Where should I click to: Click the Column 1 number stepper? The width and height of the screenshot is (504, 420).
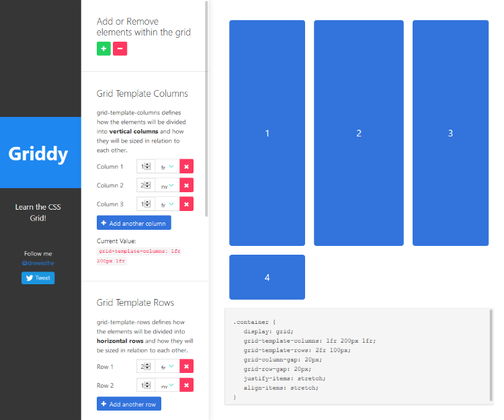point(148,167)
